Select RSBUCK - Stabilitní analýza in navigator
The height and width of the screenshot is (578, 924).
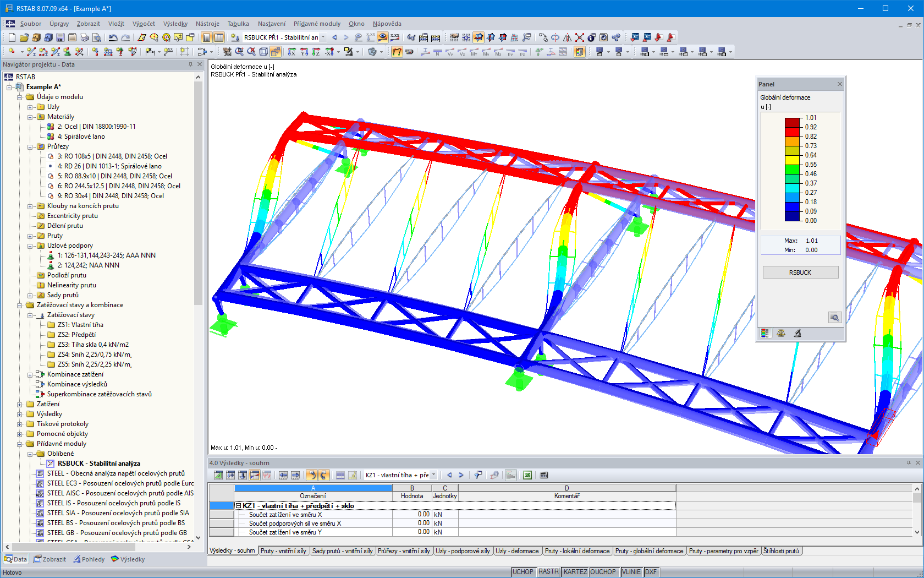[x=99, y=464]
